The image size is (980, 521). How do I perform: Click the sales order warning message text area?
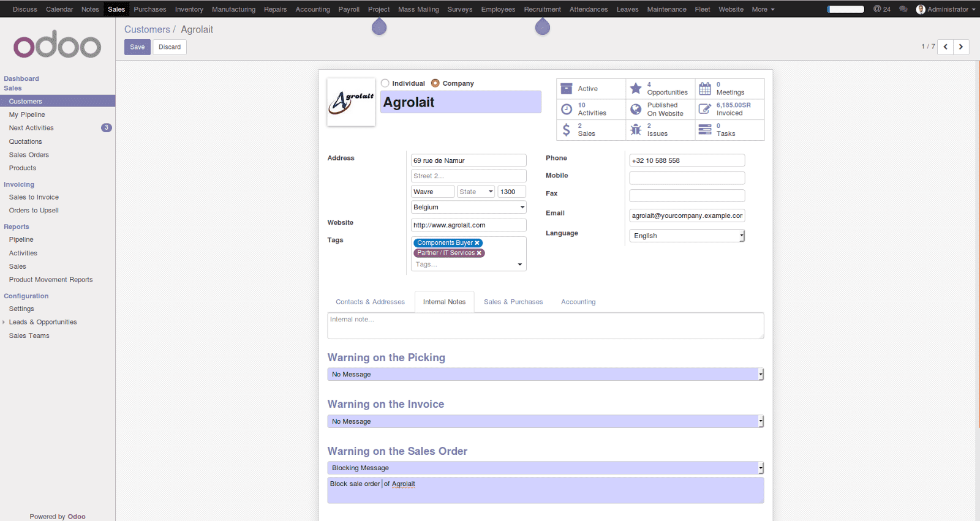coord(546,490)
